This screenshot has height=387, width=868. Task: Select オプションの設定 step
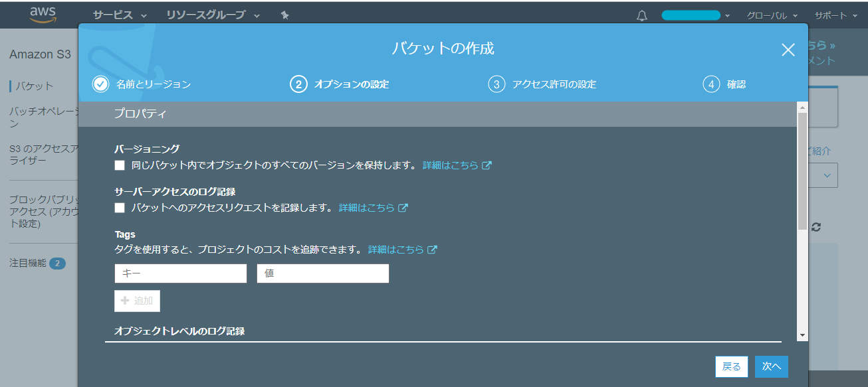click(x=352, y=84)
